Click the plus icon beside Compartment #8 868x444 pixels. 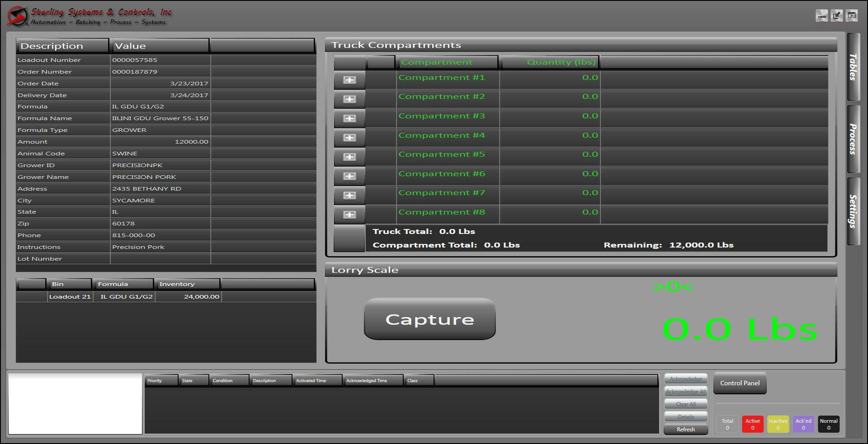(349, 215)
